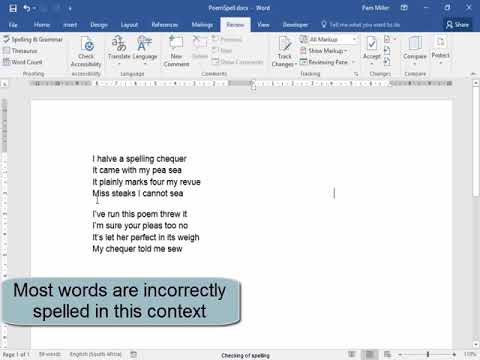Click the zoom slider handle

(x=428, y=355)
